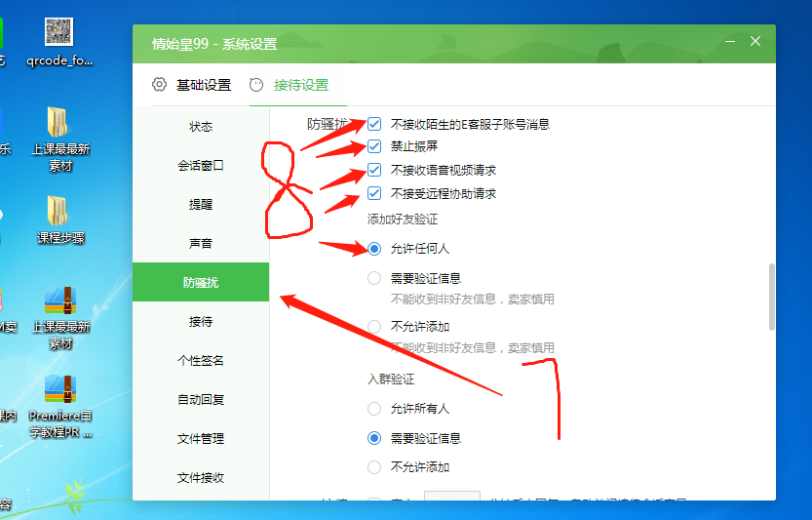Open the 文件接收 settings section
812x520 pixels.
click(x=201, y=477)
